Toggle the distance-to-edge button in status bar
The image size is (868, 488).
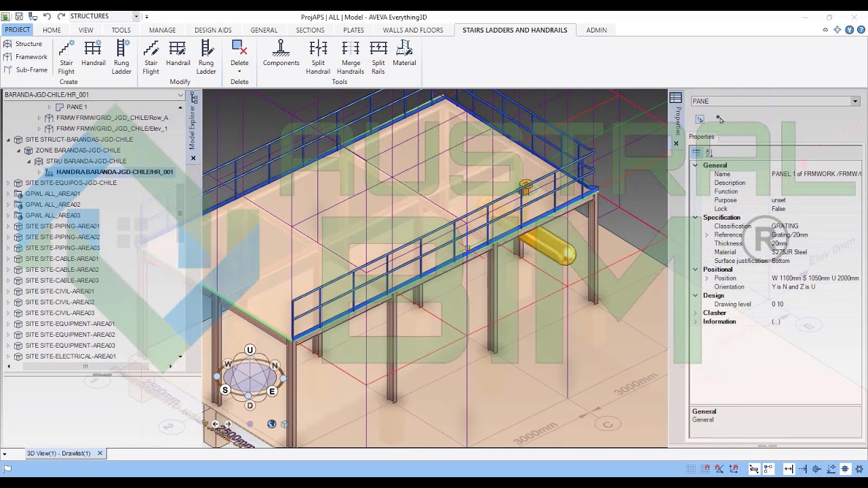point(789,469)
